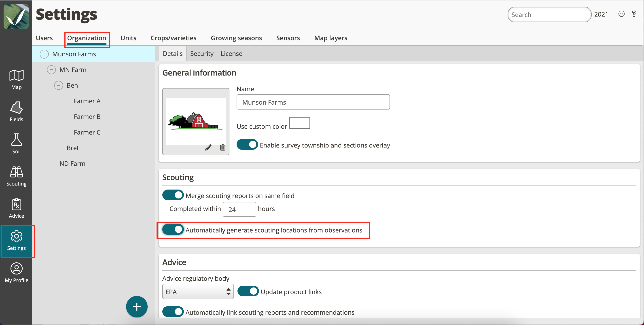Click the help question mark icon
Screen dimensions: 644x325
[634, 14]
